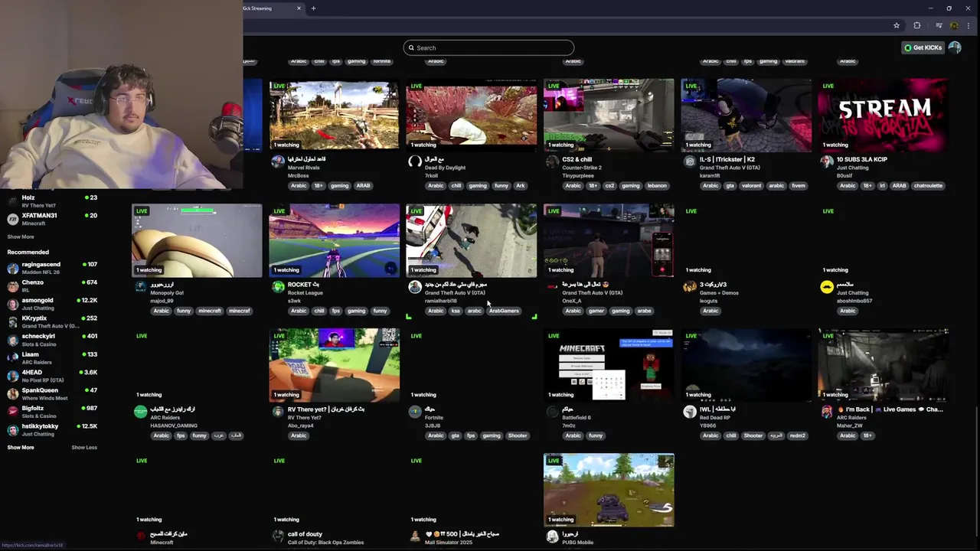Open RV There yet? stream thumbnail
This screenshot has height=551, width=980.
coord(334,365)
